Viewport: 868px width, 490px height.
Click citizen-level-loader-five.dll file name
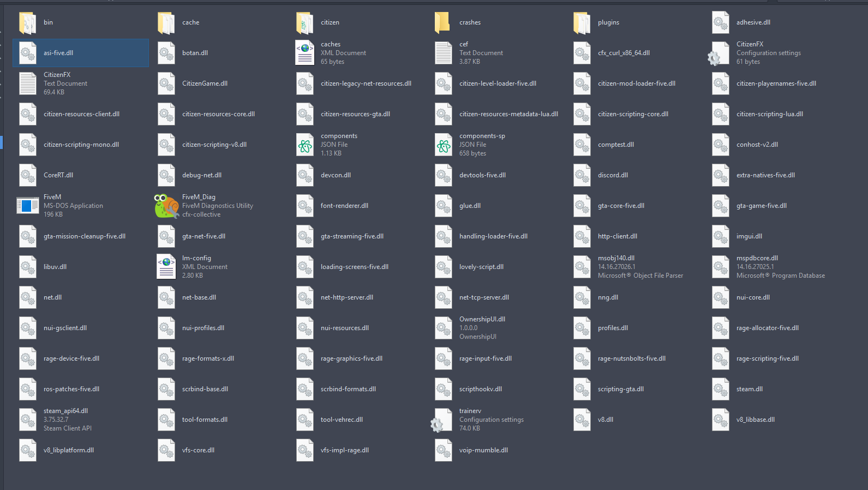coord(498,83)
